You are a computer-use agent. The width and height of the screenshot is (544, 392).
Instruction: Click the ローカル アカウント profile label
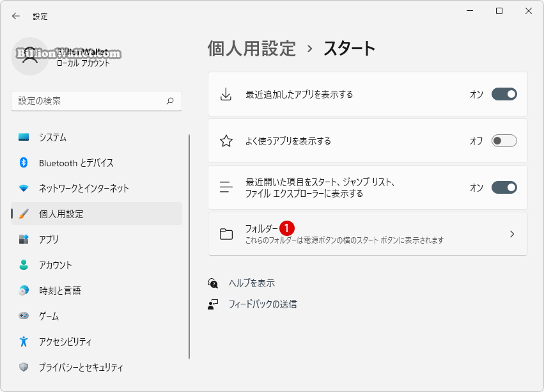83,63
